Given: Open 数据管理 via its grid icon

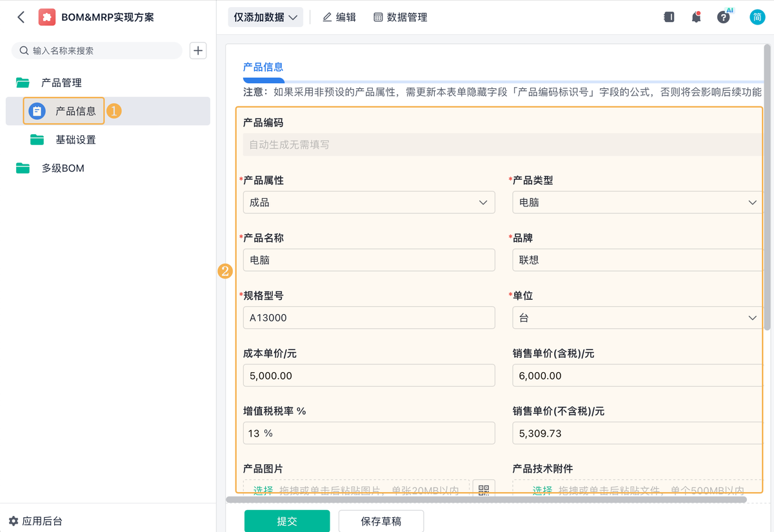Looking at the screenshot, I should point(378,17).
